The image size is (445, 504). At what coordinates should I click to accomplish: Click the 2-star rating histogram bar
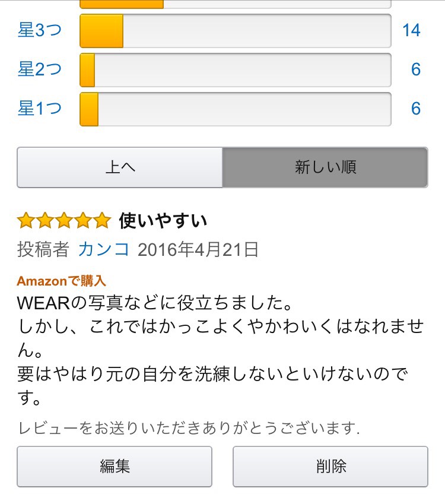click(235, 69)
